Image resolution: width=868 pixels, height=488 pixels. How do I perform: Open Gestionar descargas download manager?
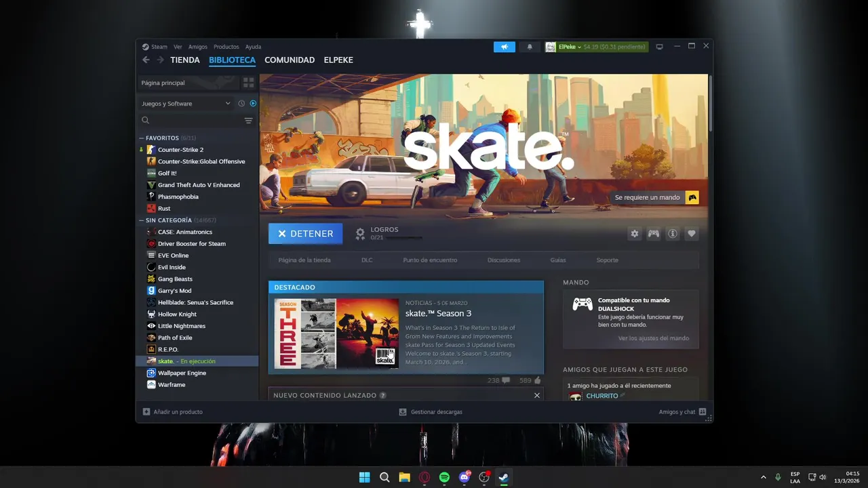coord(431,411)
